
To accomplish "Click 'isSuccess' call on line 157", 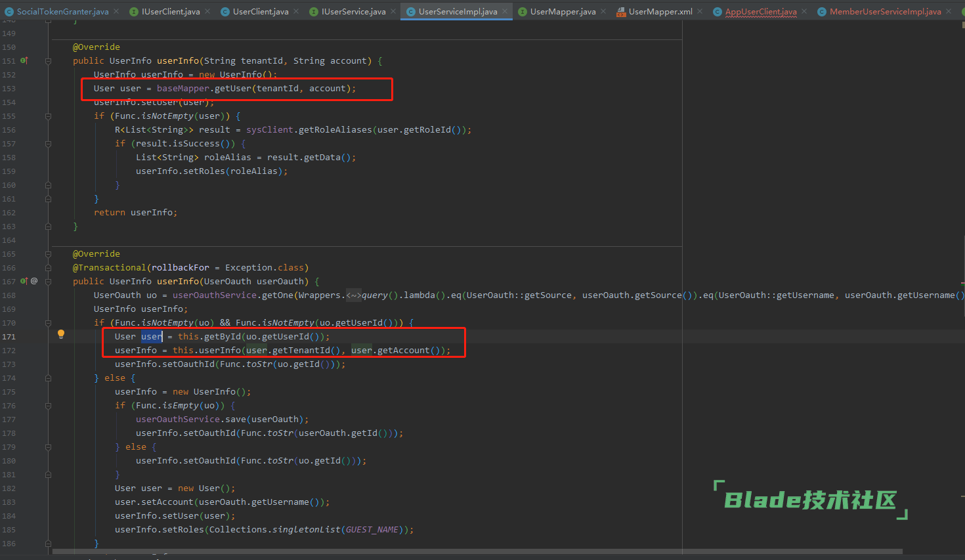I will point(196,144).
